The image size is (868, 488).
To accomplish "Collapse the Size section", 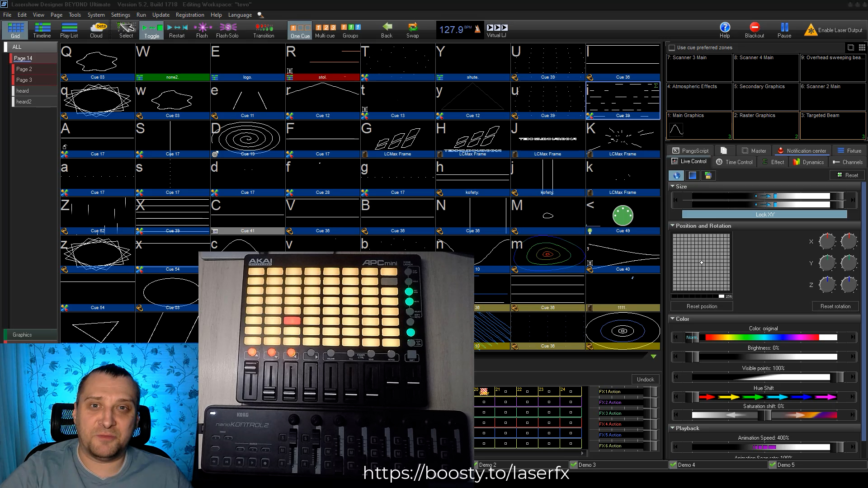I will click(x=672, y=186).
